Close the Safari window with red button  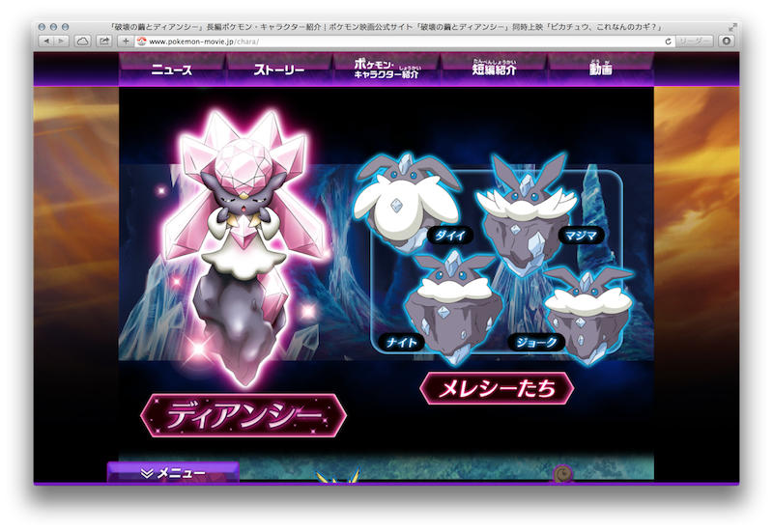pyautogui.click(x=42, y=27)
